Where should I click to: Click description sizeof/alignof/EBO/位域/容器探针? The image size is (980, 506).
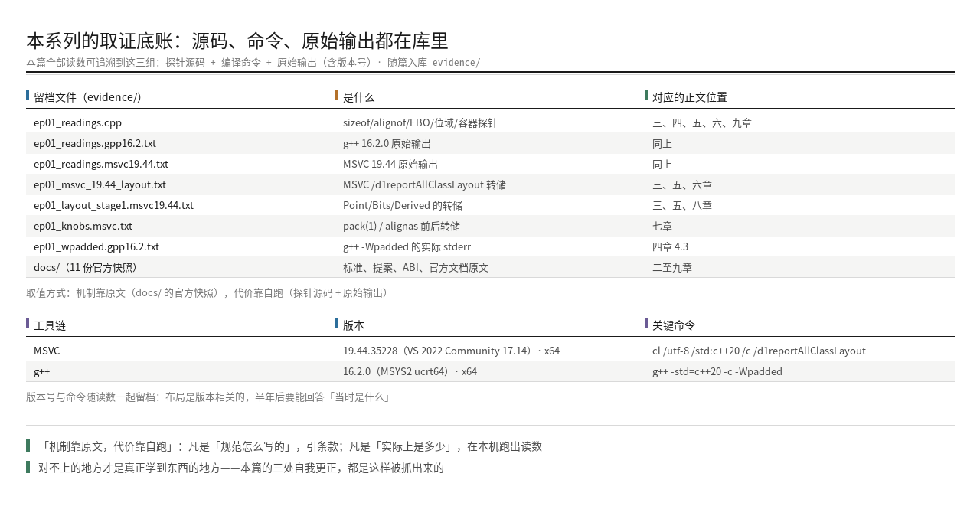tap(420, 122)
